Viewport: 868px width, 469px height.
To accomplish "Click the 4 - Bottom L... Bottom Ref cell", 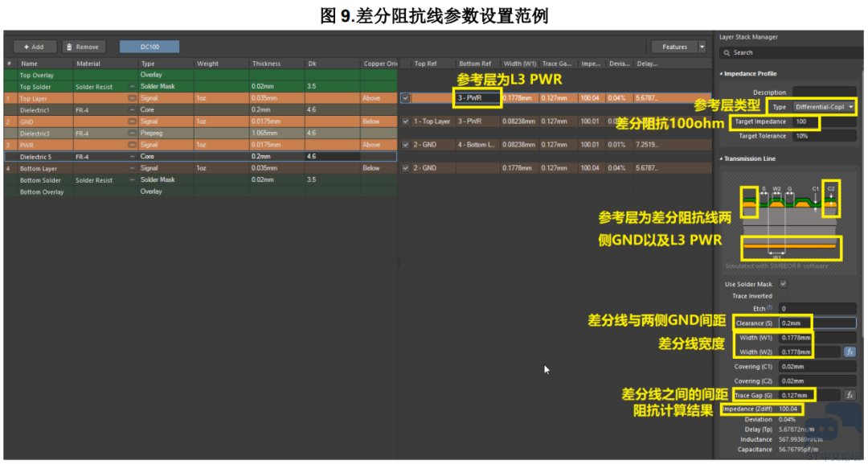I will click(477, 145).
